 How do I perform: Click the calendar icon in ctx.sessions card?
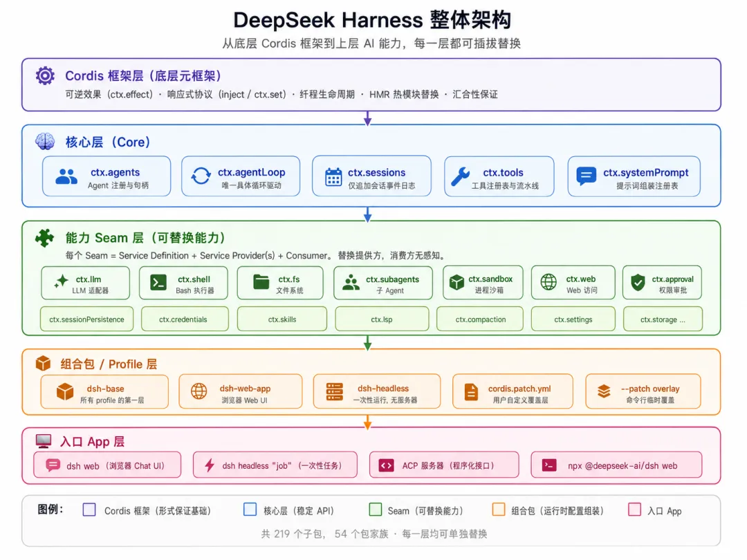coord(333,177)
